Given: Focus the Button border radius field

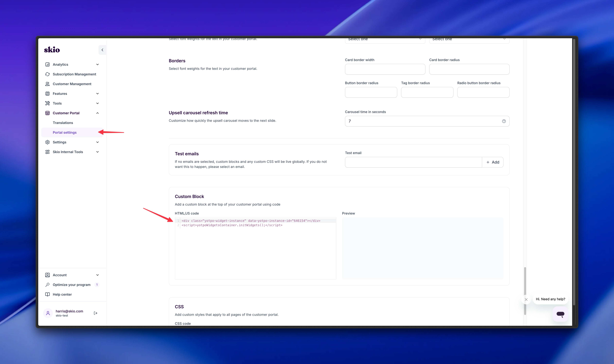Looking at the screenshot, I should tap(371, 92).
